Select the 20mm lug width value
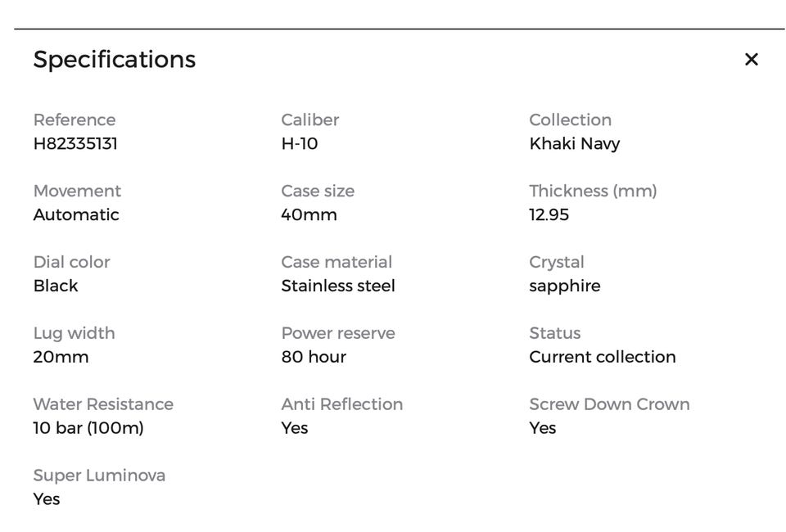Viewport: 786px width, 532px height. (61, 358)
